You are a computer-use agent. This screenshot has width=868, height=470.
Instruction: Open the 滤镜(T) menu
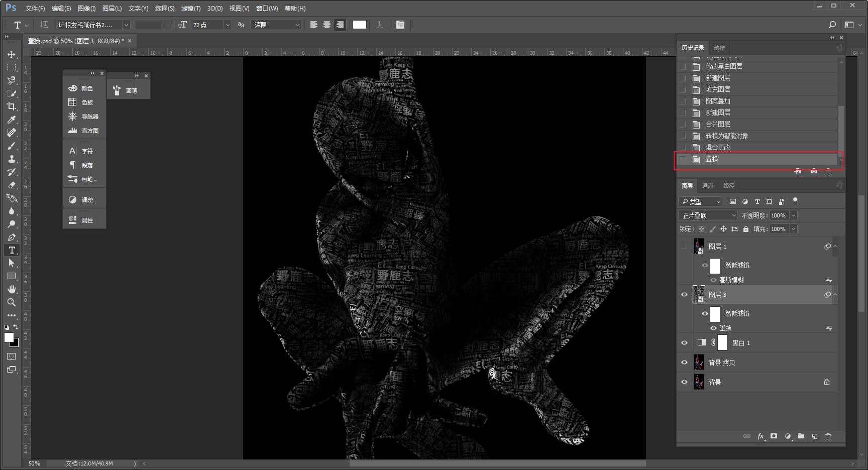tap(191, 9)
